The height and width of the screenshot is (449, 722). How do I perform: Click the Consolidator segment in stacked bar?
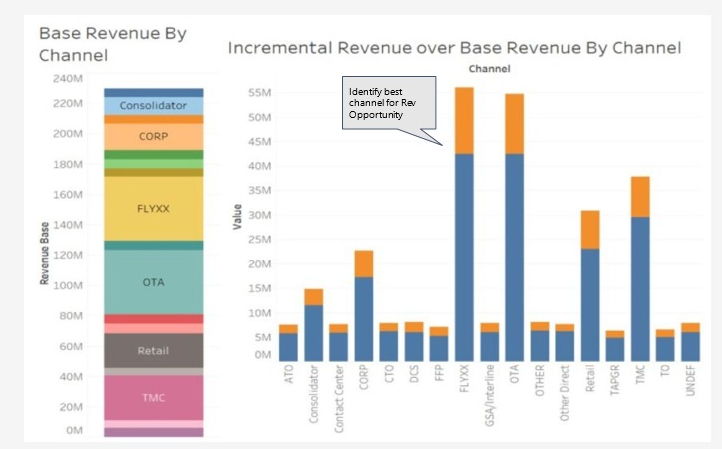point(153,105)
